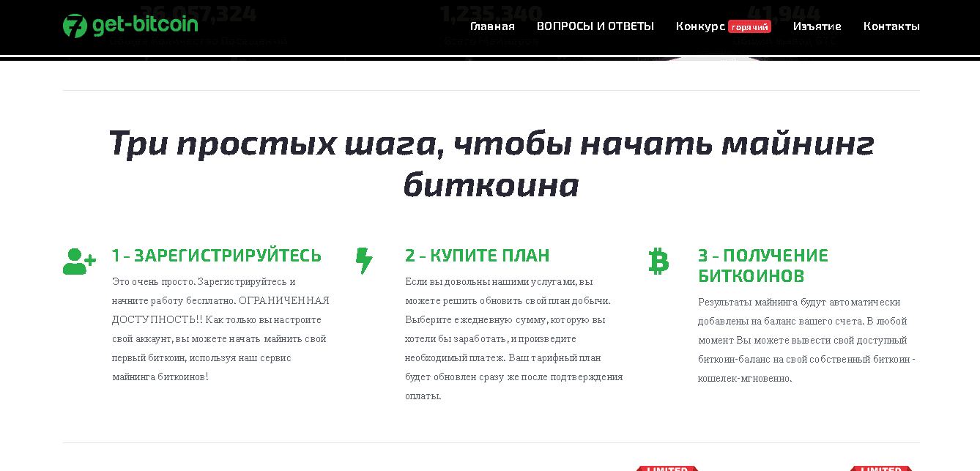Click the Bitcoin symbol icon
This screenshot has height=471, width=980.
click(x=658, y=261)
